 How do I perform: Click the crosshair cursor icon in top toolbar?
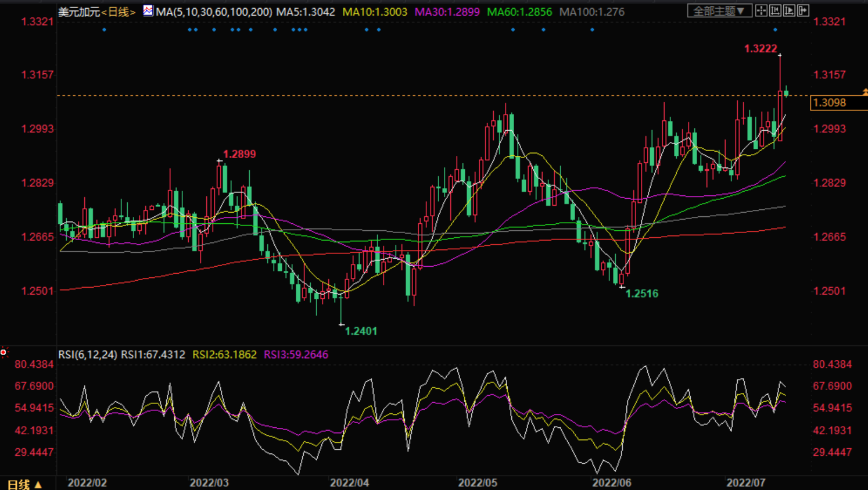pyautogui.click(x=761, y=10)
